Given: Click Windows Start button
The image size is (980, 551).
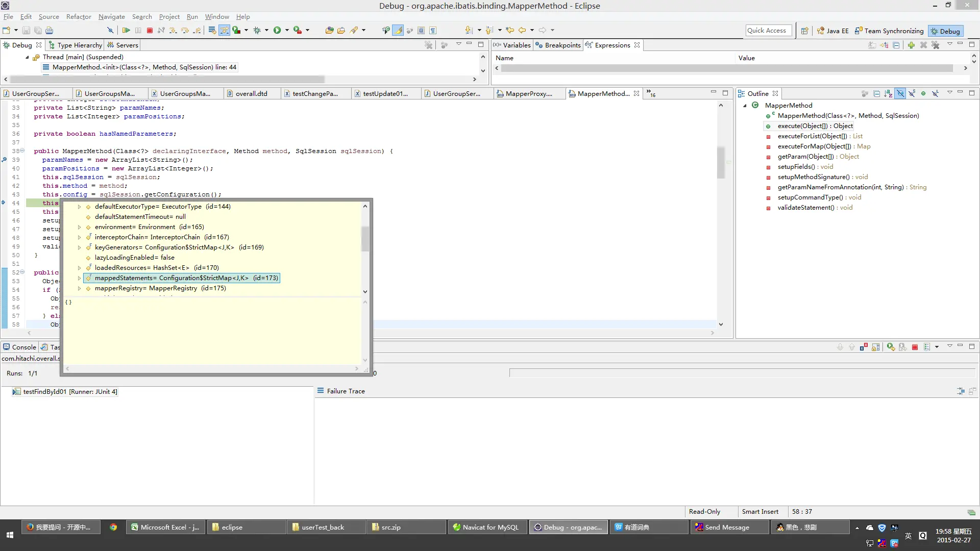Looking at the screenshot, I should tap(10, 535).
